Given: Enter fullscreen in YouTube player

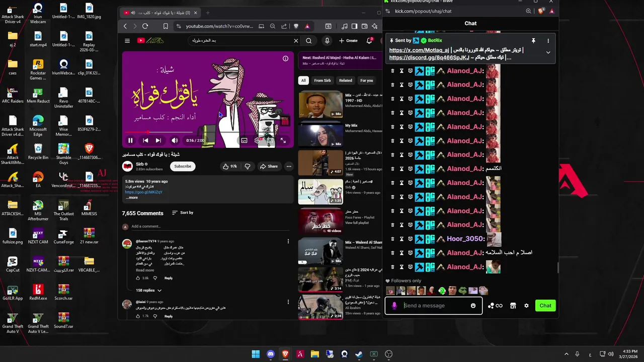Looking at the screenshot, I should pos(283,141).
